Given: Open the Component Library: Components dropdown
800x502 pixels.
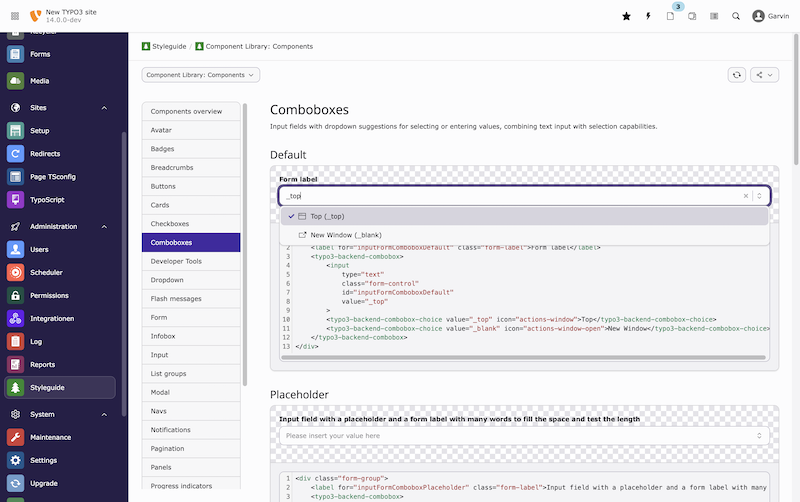Looking at the screenshot, I should point(201,75).
